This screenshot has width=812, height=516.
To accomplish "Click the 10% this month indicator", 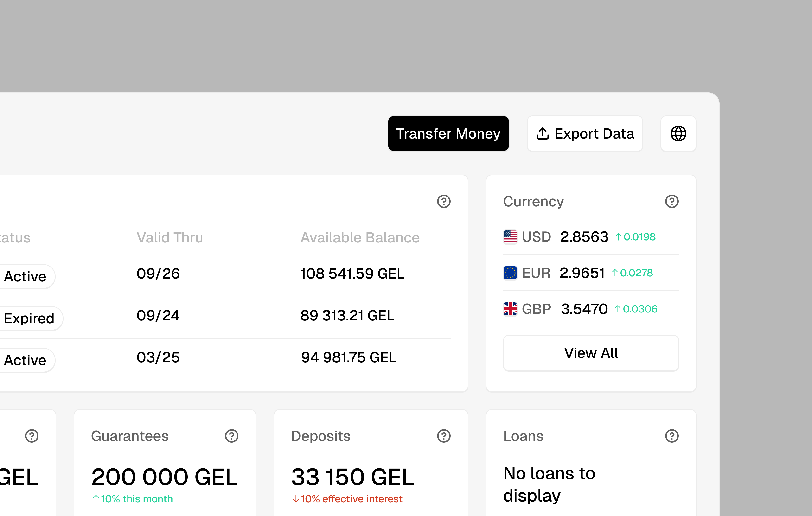I will coord(133,499).
